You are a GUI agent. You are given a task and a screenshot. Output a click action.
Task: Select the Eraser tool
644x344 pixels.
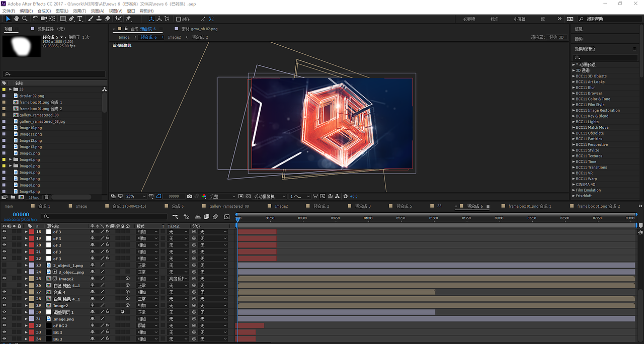coord(107,19)
